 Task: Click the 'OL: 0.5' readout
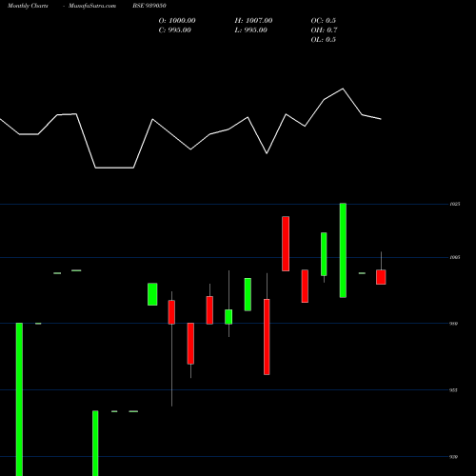324,40
